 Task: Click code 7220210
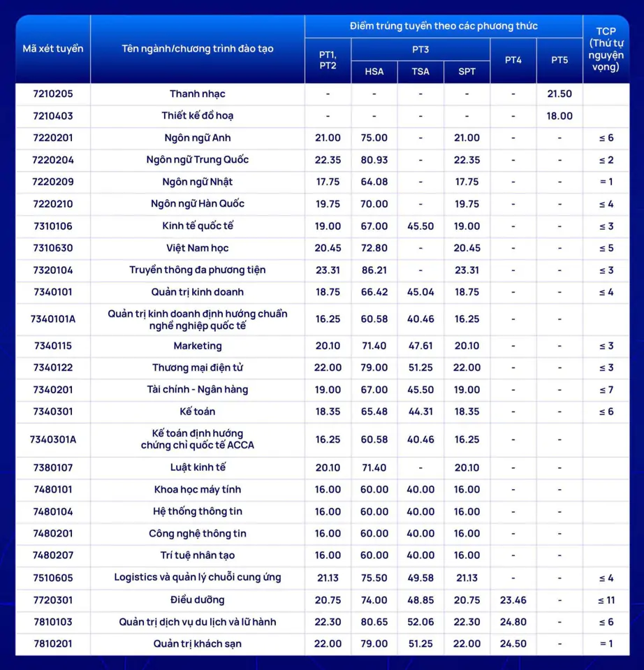(53, 204)
